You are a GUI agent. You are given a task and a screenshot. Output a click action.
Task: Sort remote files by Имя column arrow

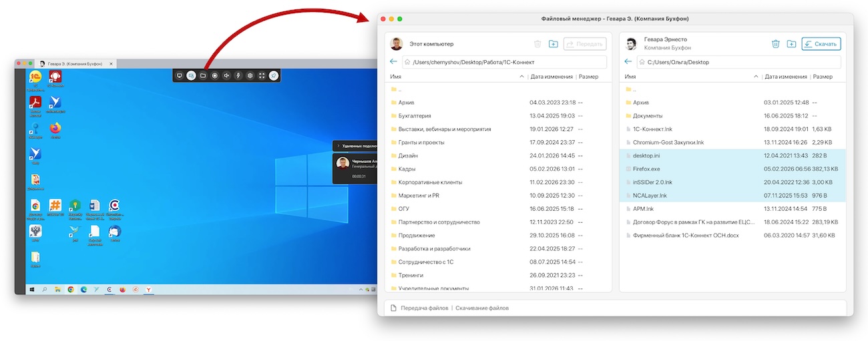tap(756, 77)
